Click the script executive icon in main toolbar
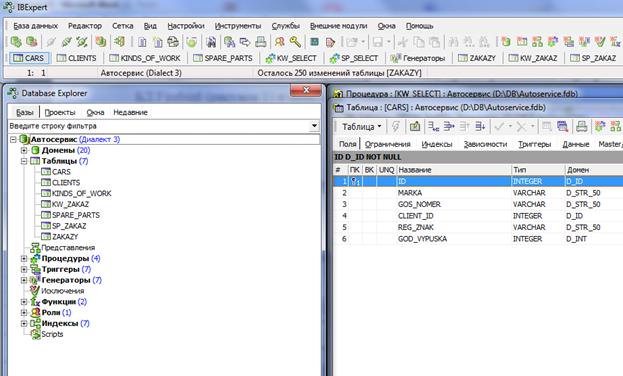Viewport: 623px width, 376px height. tap(173, 41)
